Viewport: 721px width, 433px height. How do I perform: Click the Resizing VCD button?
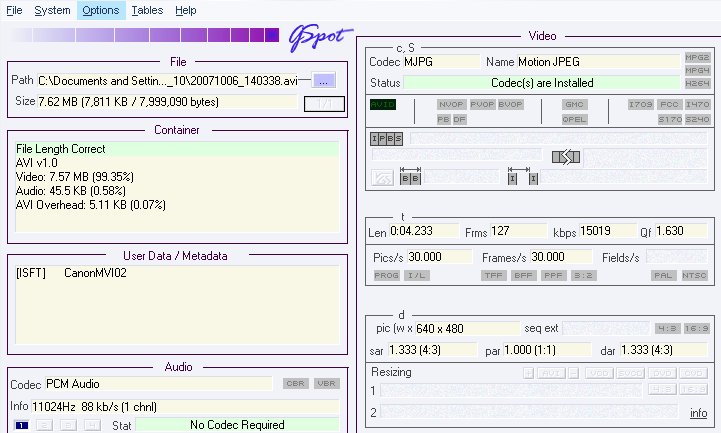[x=599, y=373]
